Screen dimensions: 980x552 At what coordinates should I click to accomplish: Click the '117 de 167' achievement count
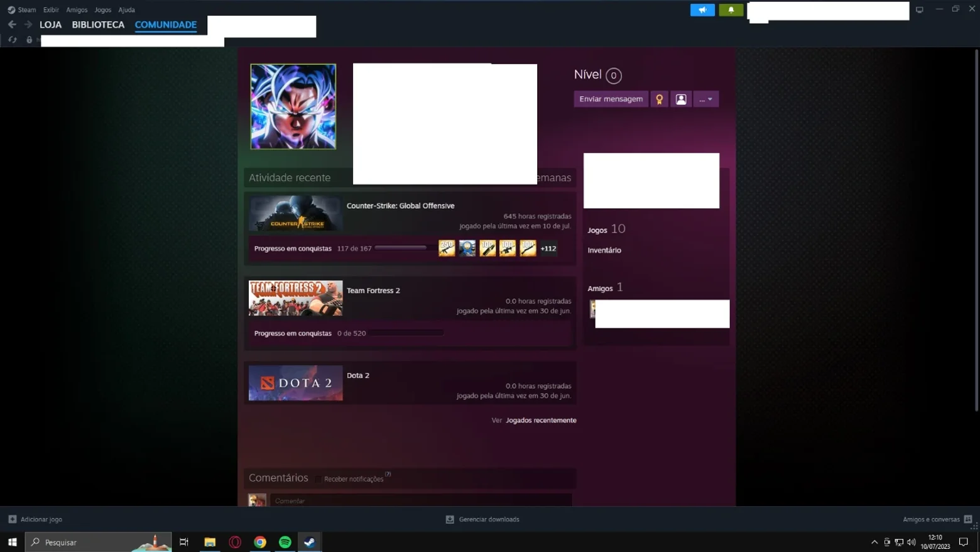click(354, 248)
